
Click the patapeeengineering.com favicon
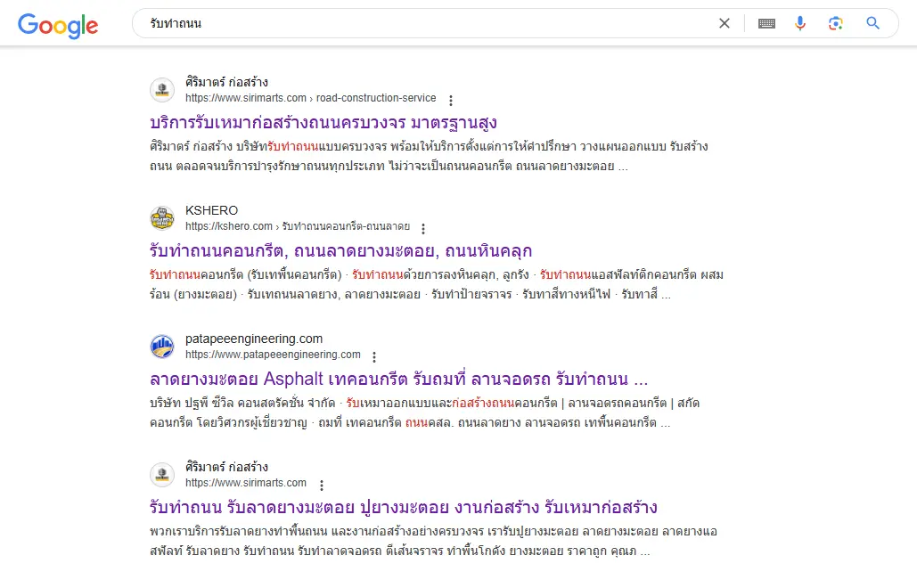coord(162,347)
